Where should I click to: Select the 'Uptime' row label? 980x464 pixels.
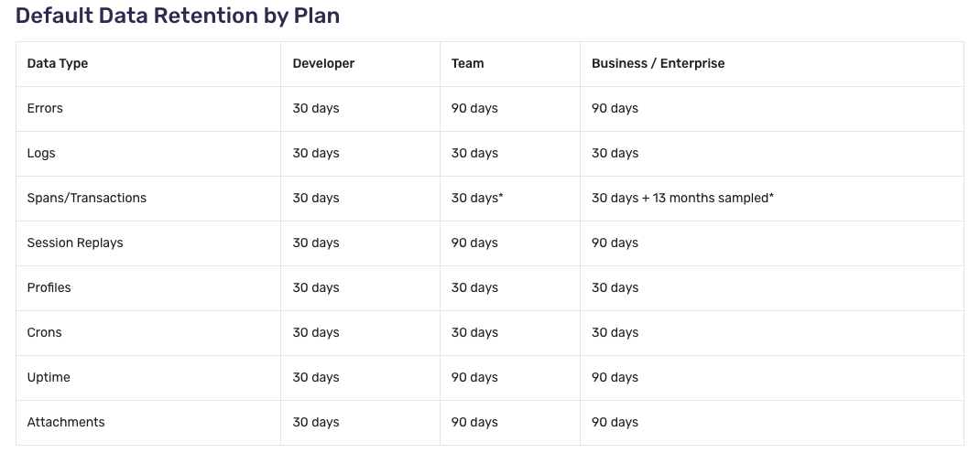[49, 377]
